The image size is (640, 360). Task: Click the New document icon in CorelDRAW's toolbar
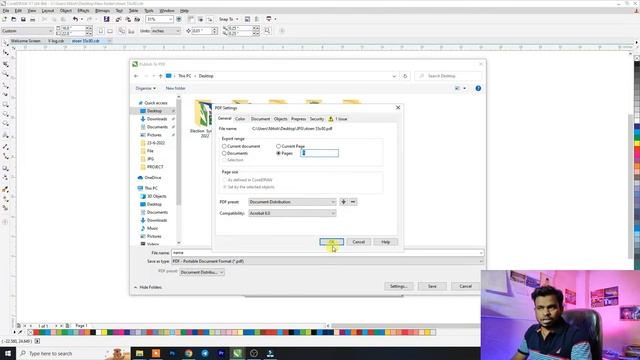4,19
